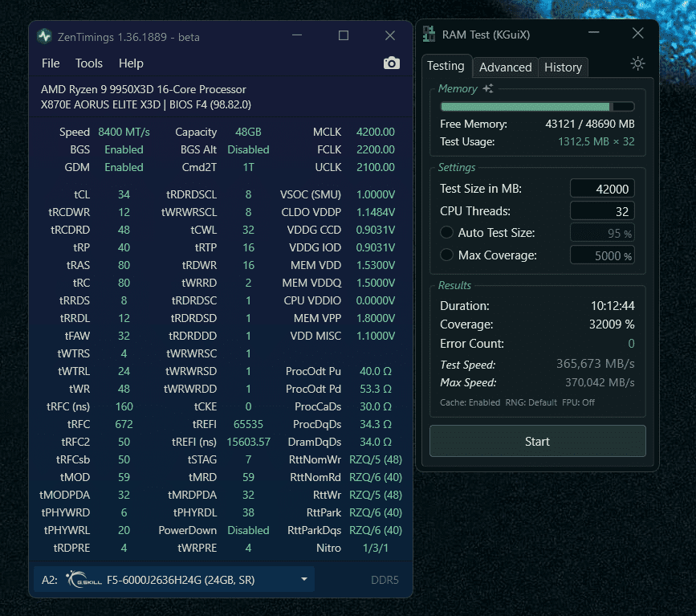
Task: Click the tPHYRDL value 38
Action: (x=248, y=512)
